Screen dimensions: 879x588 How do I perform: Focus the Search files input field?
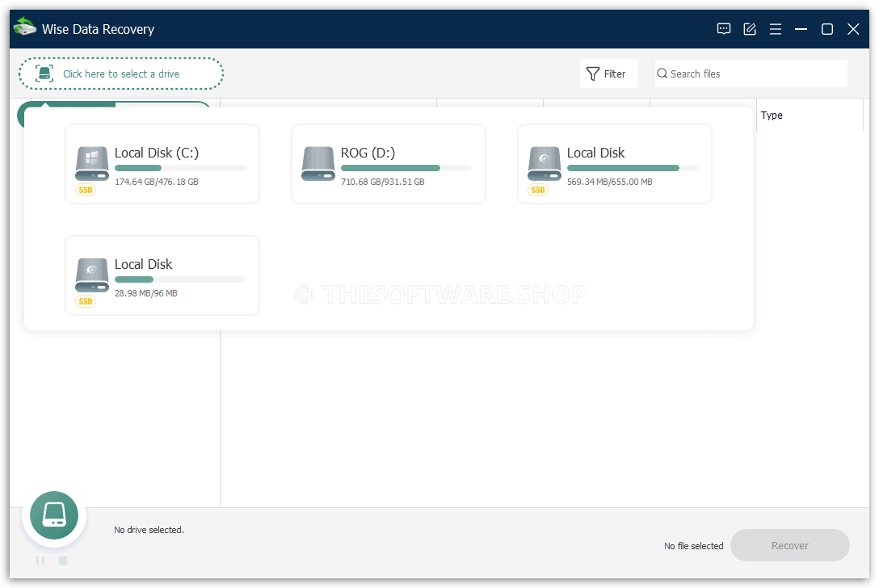point(751,73)
